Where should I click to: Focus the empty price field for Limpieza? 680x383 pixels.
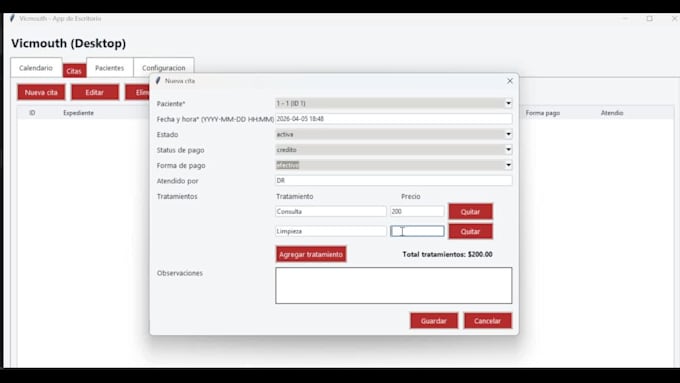[x=417, y=231]
